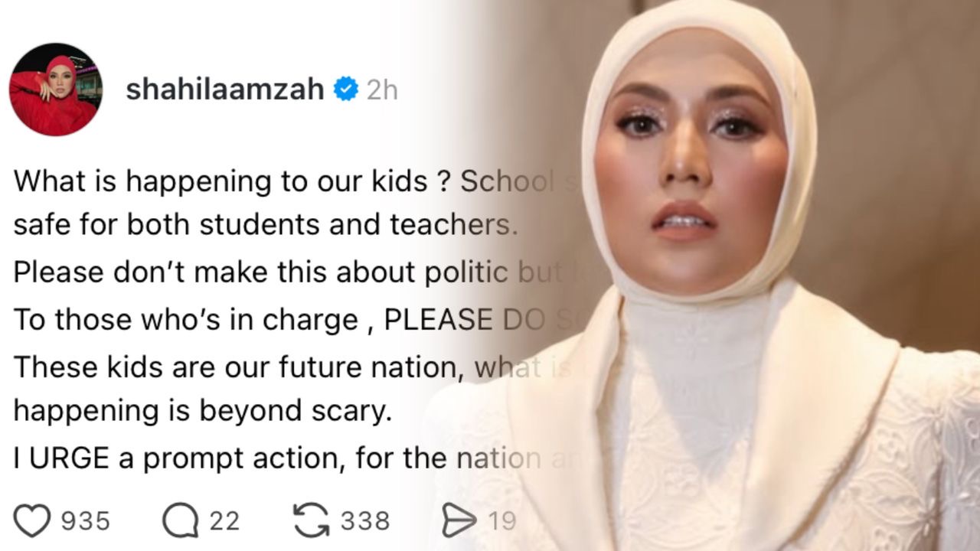Click the heart like icon

pyautogui.click(x=32, y=521)
